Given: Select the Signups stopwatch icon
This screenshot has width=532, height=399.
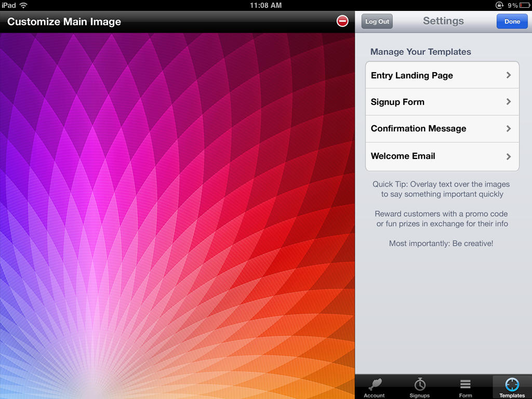Looking at the screenshot, I should point(420,384).
